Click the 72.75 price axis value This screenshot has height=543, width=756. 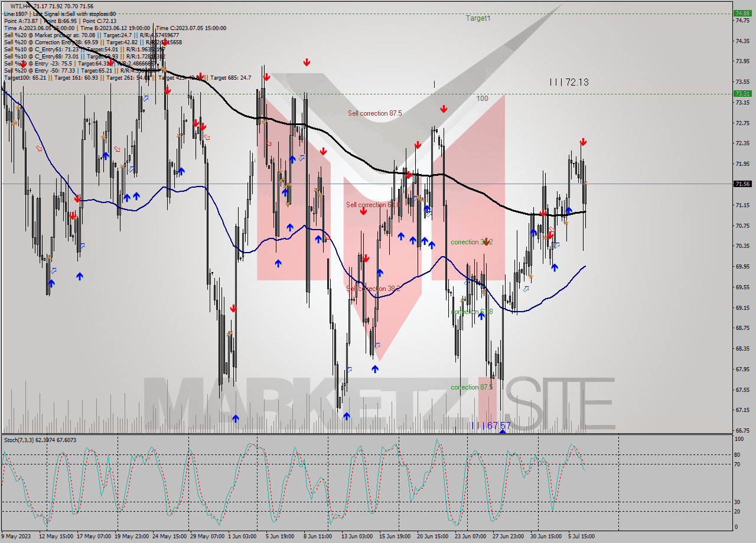(x=742, y=123)
